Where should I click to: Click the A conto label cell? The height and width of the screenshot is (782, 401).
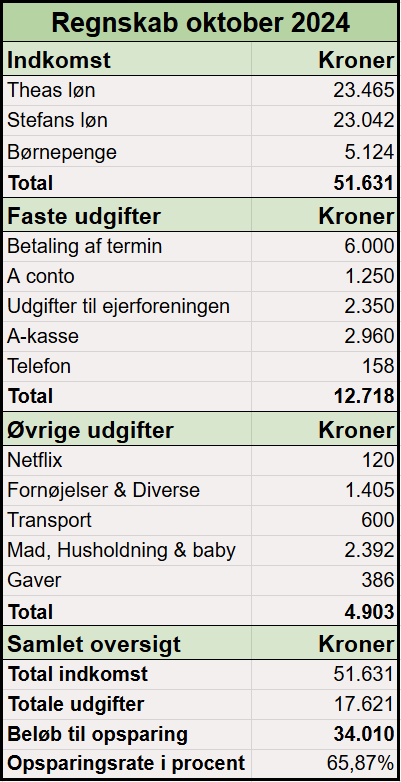tap(127, 276)
